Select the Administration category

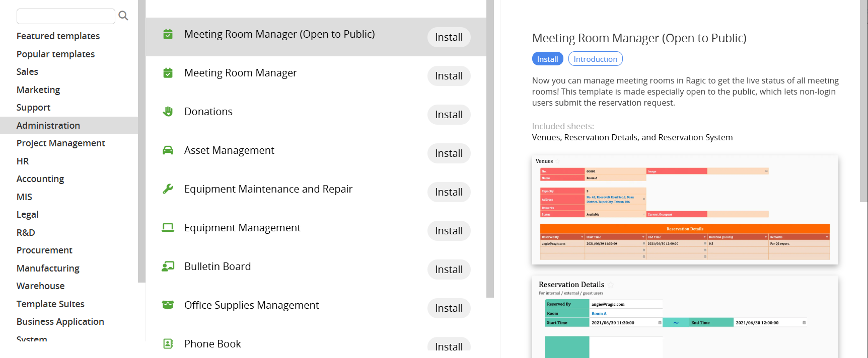[48, 126]
